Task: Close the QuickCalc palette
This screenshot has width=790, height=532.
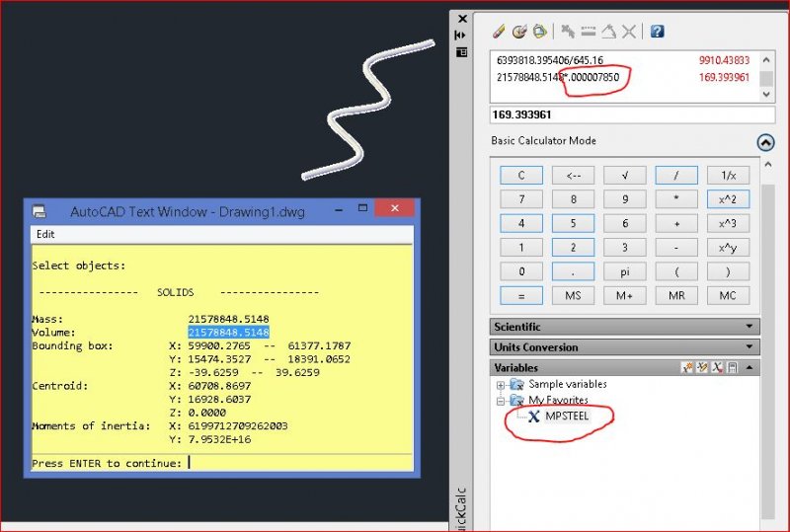Action: click(x=462, y=19)
